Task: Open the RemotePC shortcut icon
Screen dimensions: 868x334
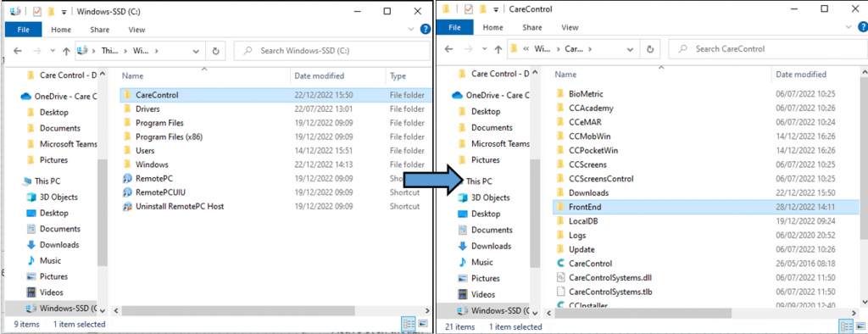Action: pos(127,178)
